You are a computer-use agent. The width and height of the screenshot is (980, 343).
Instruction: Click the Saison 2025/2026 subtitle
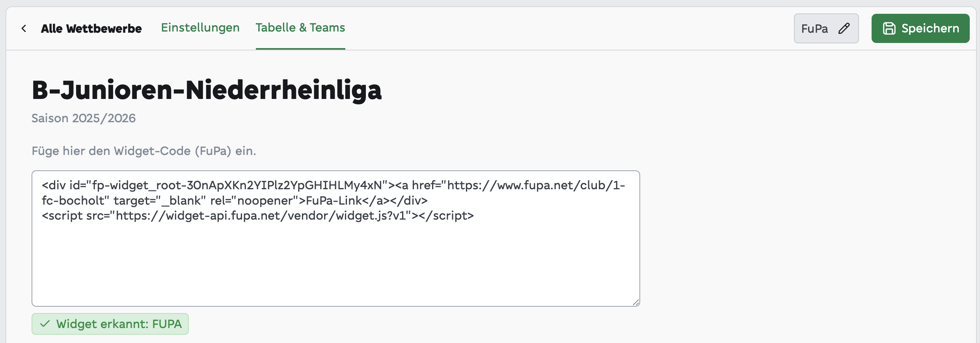[x=84, y=118]
